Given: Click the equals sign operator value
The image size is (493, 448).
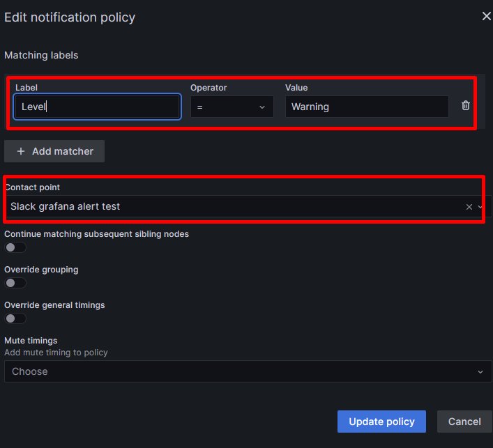Looking at the screenshot, I should coord(199,107).
